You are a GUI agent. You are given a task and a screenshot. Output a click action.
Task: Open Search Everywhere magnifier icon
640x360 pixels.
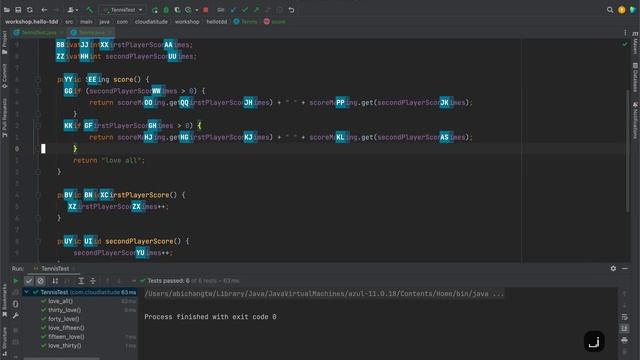point(610,10)
